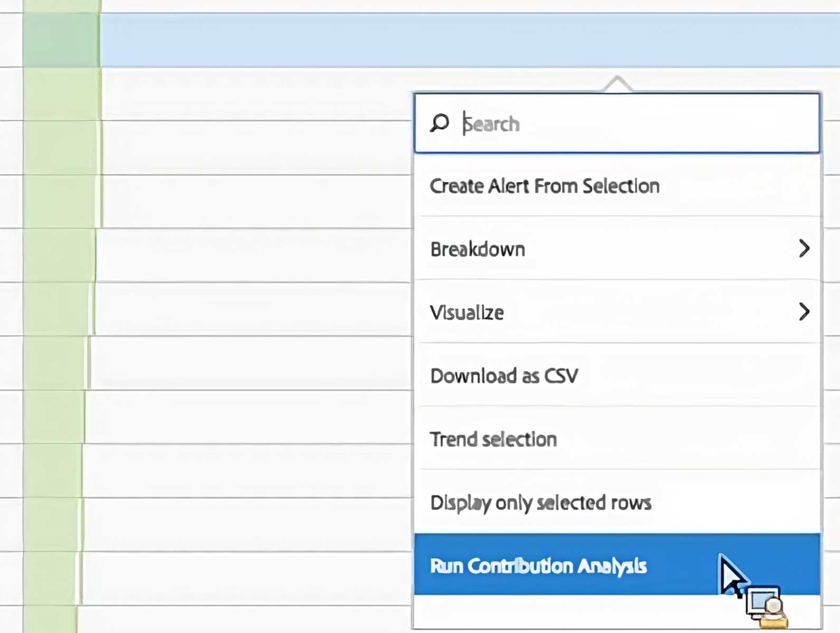The height and width of the screenshot is (633, 840).
Task: Choose Create Alert From Selection
Action: pos(617,186)
